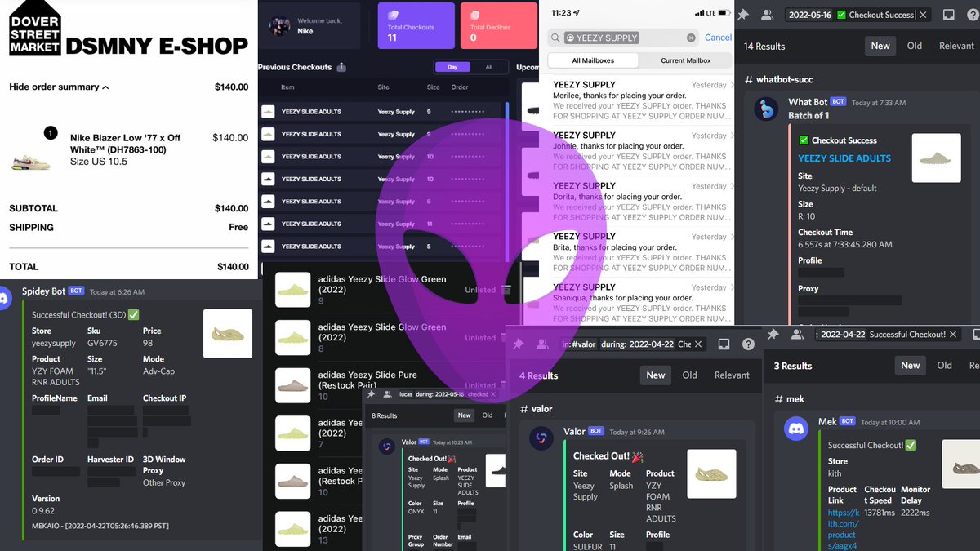
Task: Open the What Bot avatar
Action: click(765, 109)
